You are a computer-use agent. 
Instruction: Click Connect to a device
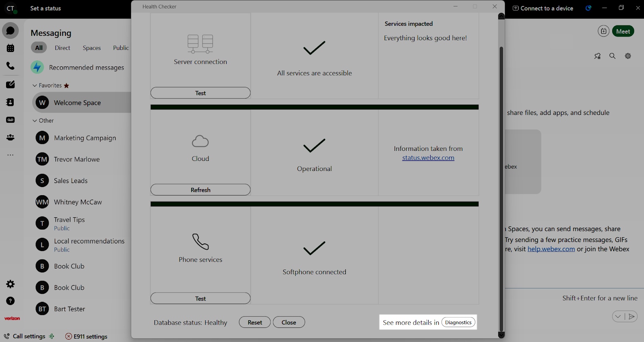click(x=543, y=8)
